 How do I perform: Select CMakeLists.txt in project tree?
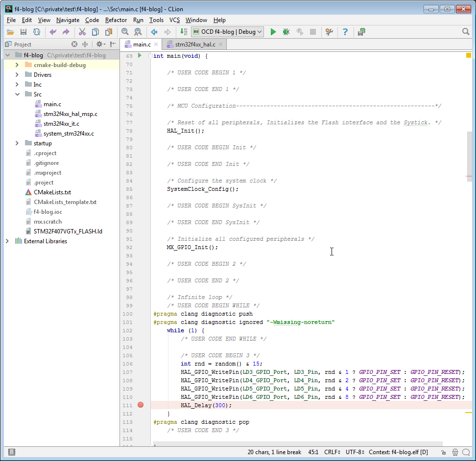point(52,192)
